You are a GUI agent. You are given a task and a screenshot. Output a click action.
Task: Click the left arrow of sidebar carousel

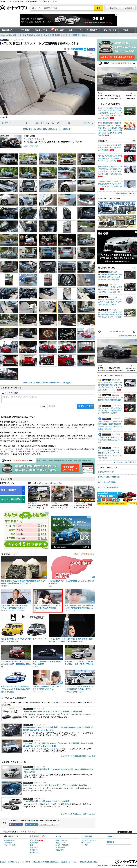pos(99,332)
